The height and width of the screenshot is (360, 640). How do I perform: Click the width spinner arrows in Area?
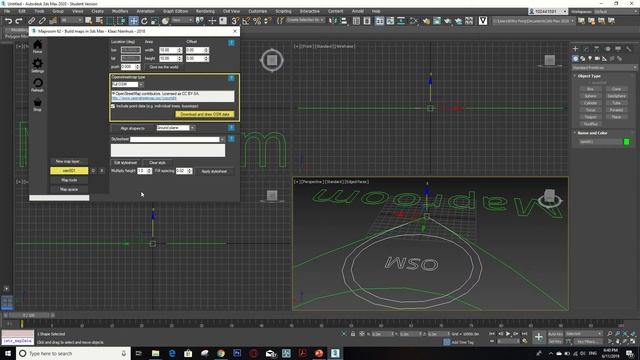180,50
